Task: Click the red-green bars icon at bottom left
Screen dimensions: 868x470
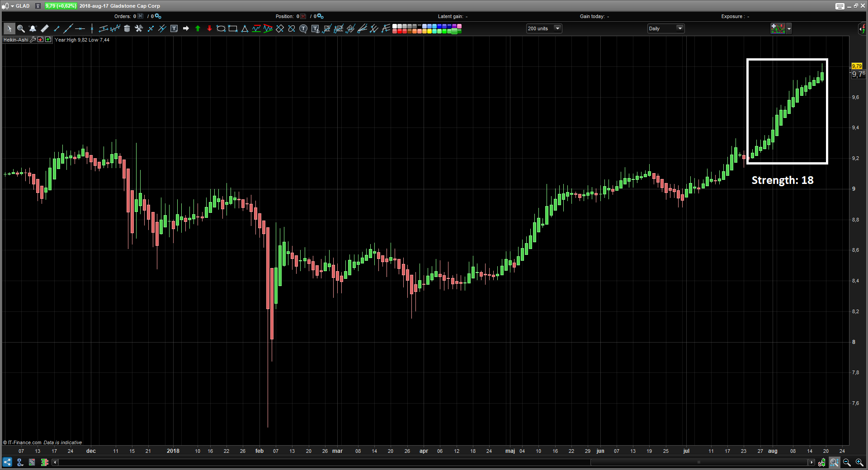Action: click(x=44, y=462)
